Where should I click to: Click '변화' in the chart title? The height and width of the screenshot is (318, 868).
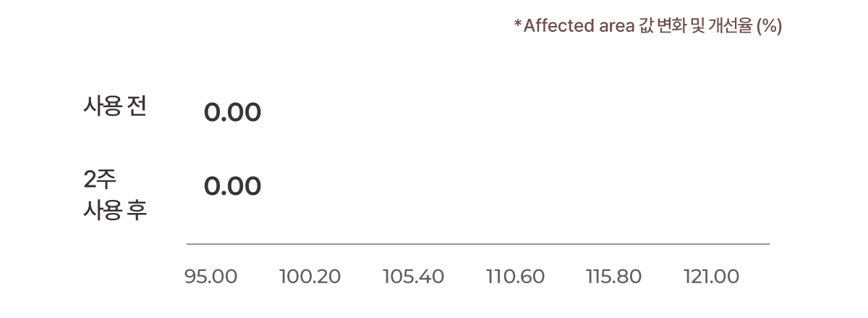coord(668,26)
